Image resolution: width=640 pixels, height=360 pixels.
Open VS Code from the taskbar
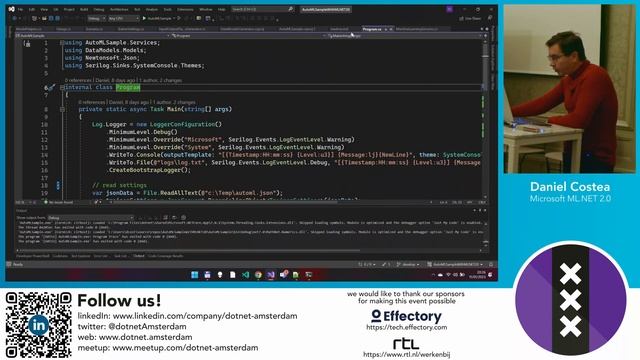point(245,275)
